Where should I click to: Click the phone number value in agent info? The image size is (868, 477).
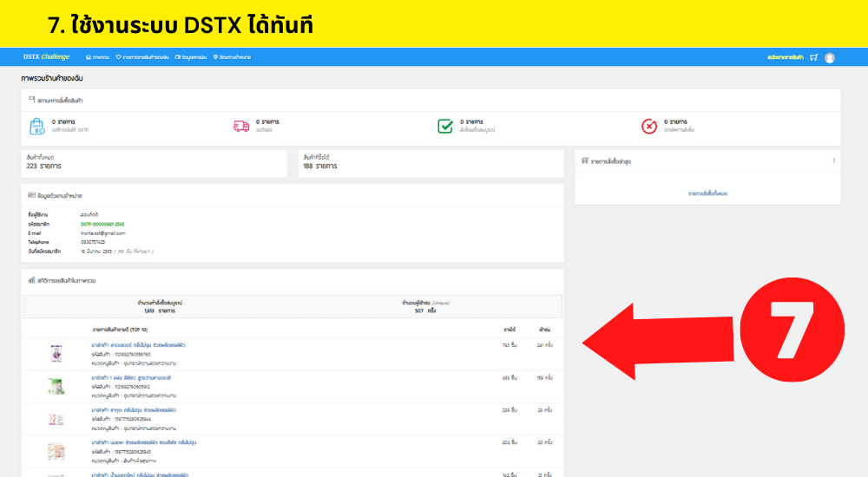[x=93, y=242]
